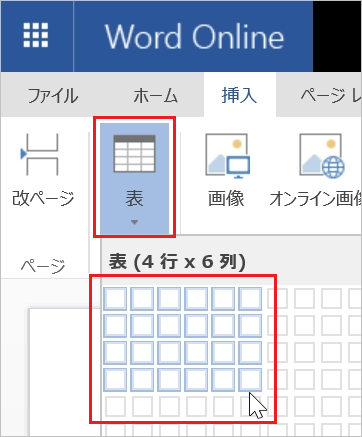
Task: Click the Table (表) grid icon
Action: tap(134, 154)
